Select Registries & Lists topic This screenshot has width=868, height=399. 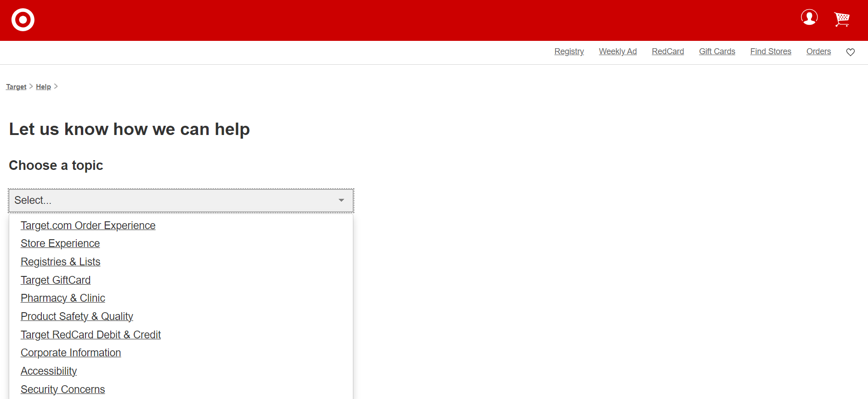point(60,262)
